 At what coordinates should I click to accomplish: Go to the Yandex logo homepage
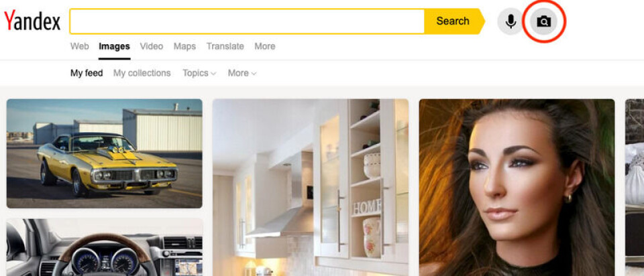tap(32, 21)
